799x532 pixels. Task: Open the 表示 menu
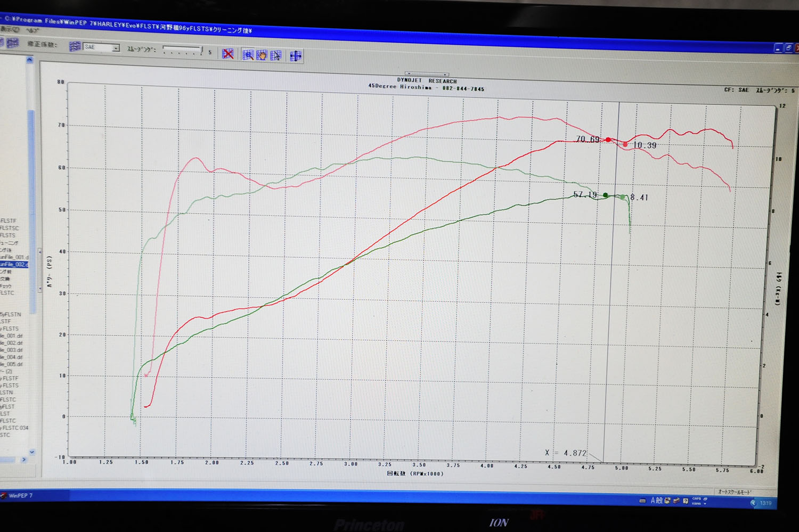[x=10, y=29]
